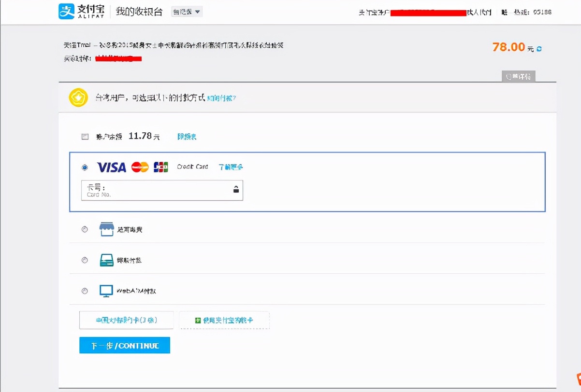Click the lock icon in the card number field

point(236,190)
